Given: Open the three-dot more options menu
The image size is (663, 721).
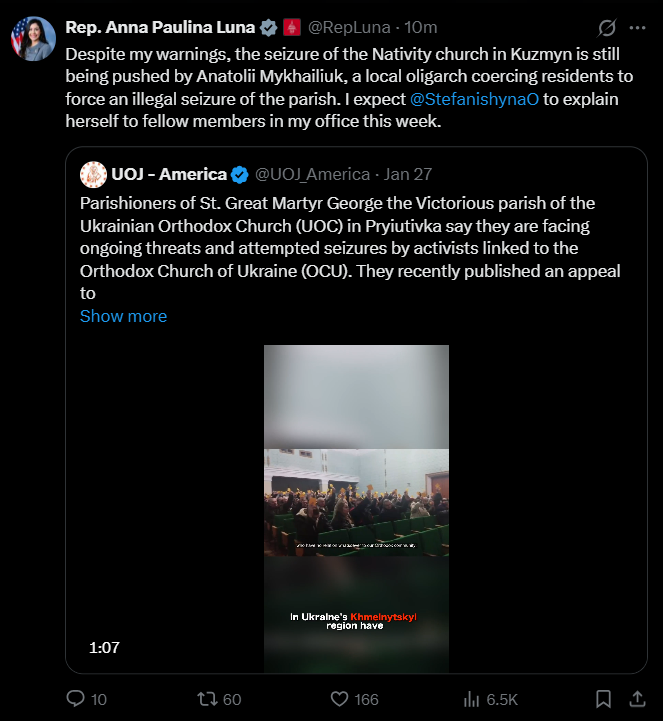Looking at the screenshot, I should click(x=637, y=28).
